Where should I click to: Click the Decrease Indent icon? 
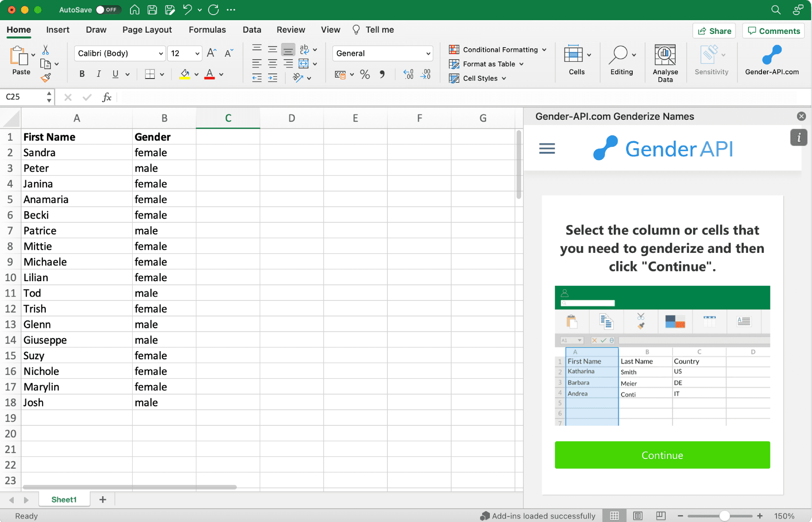257,78
